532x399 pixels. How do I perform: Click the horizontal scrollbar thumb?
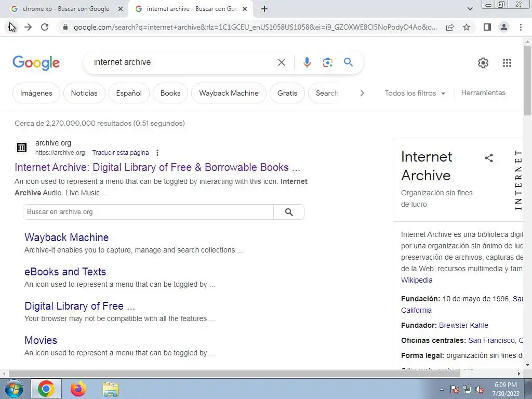pos(234,374)
